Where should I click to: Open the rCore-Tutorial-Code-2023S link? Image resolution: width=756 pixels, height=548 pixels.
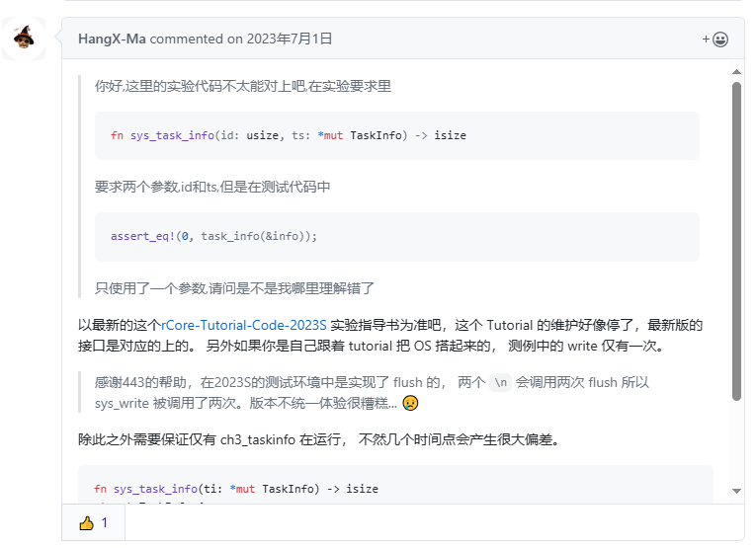pos(243,325)
